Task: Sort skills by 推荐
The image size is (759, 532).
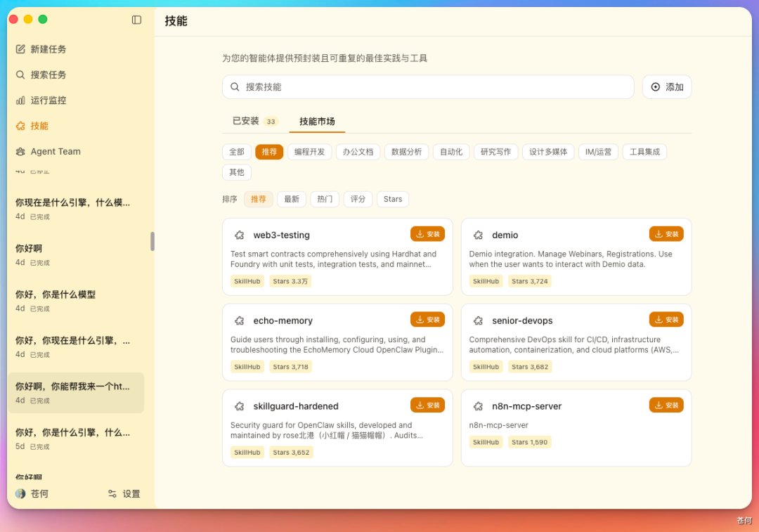Action: [259, 199]
